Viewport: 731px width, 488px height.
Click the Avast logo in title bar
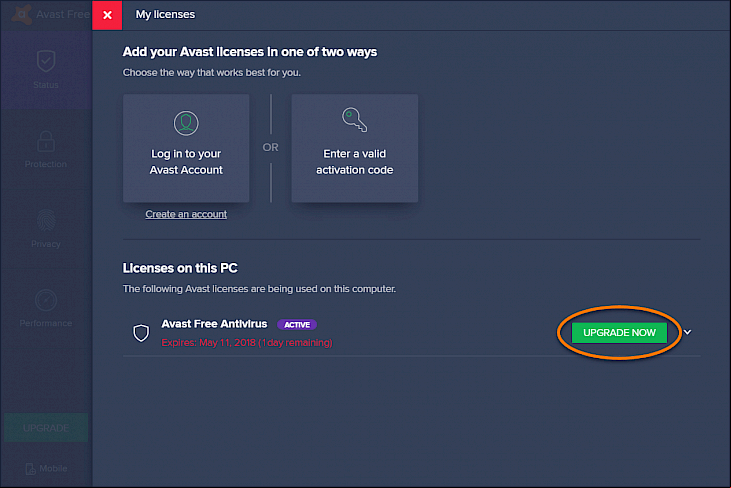click(x=21, y=14)
